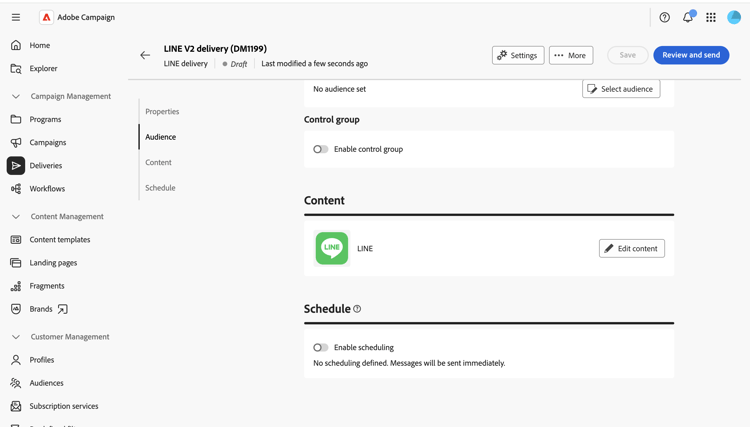Click the Workflows diagram icon
The width and height of the screenshot is (750, 427).
tap(16, 188)
